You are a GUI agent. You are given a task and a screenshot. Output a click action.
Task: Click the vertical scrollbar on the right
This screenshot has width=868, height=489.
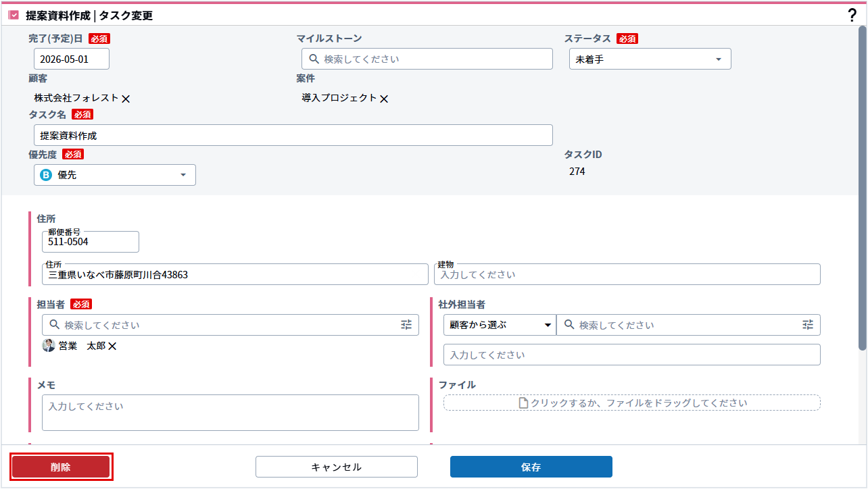[x=862, y=189]
